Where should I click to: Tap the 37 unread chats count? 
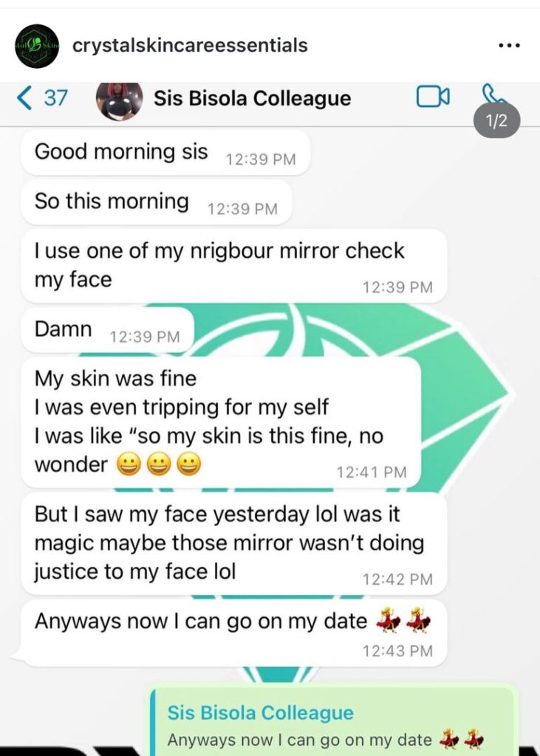point(55,98)
